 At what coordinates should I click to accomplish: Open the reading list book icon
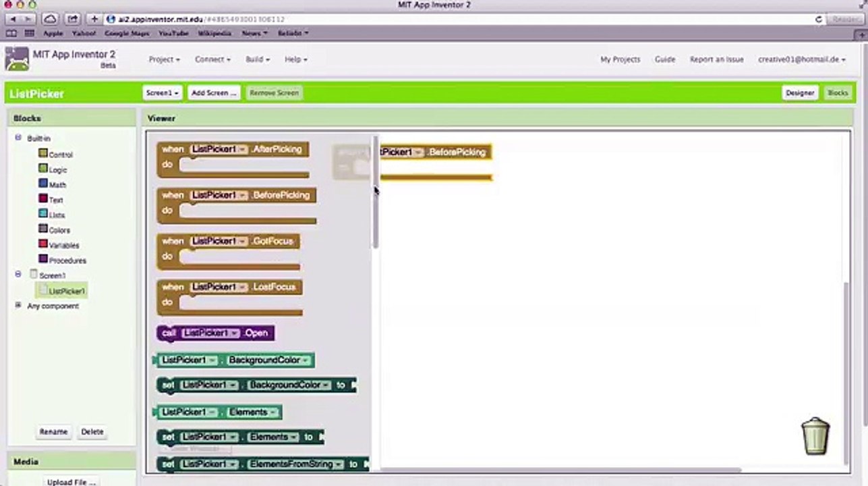click(11, 33)
